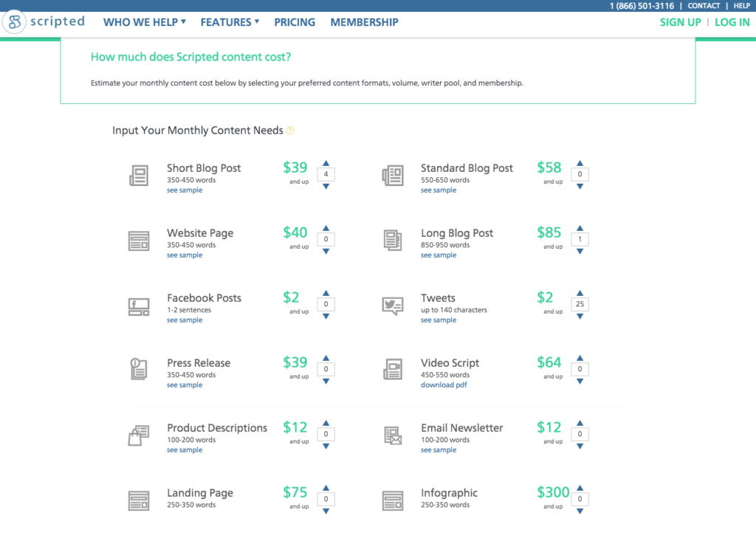Click the Short Blog Post quantity field
756x535 pixels.
tap(326, 174)
